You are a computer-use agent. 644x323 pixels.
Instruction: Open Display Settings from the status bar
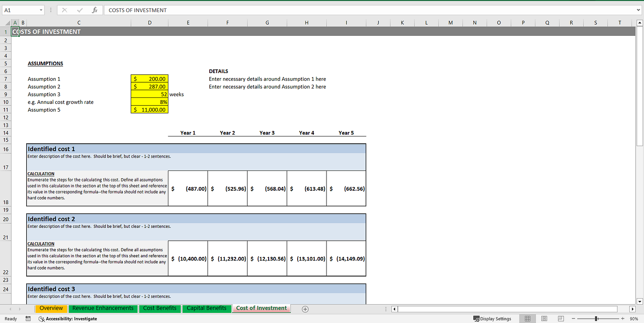[x=492, y=318]
